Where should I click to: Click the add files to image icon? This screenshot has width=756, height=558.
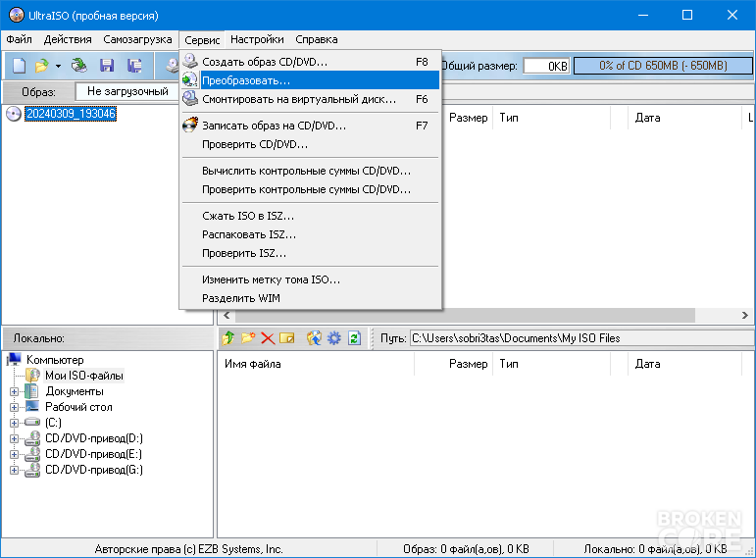(x=314, y=338)
